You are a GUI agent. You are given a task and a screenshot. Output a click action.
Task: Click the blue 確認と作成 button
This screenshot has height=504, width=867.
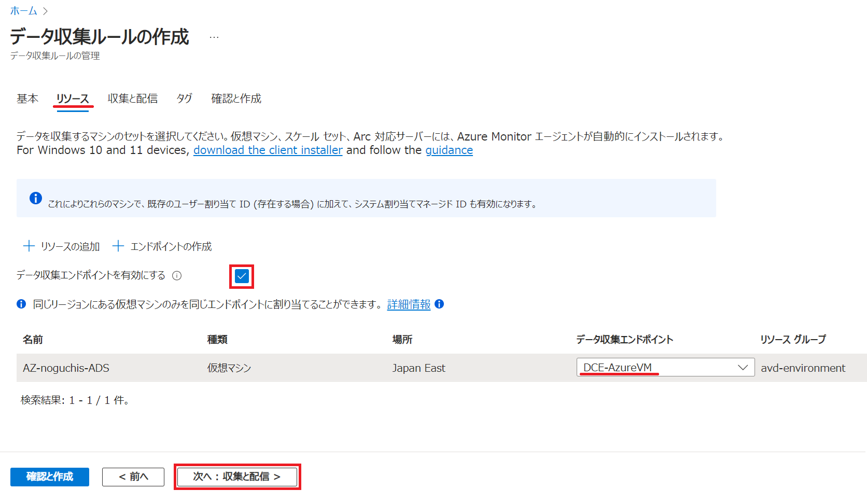(50, 477)
